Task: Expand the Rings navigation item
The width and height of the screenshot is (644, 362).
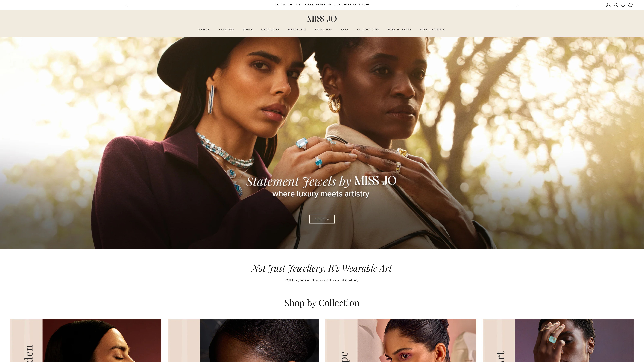Action: [247, 30]
